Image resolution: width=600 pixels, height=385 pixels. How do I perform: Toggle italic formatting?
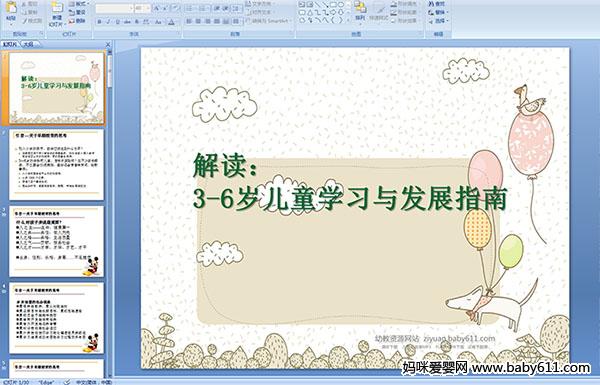108,22
